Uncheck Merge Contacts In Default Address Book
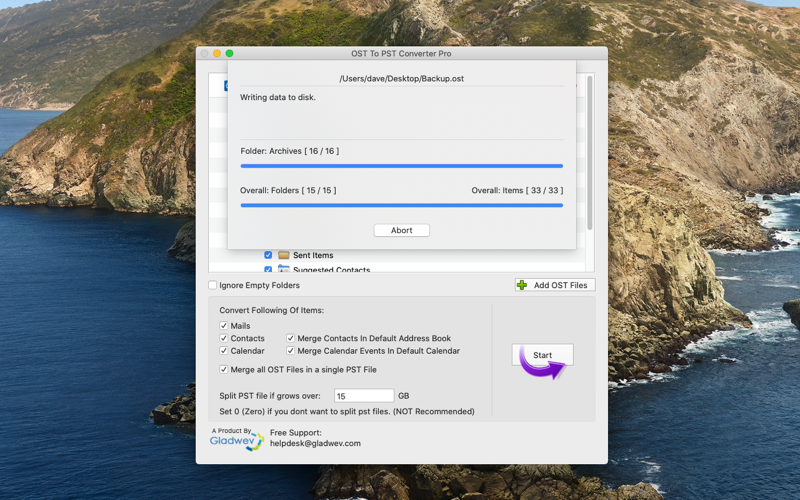This screenshot has height=500, width=800. pyautogui.click(x=290, y=338)
